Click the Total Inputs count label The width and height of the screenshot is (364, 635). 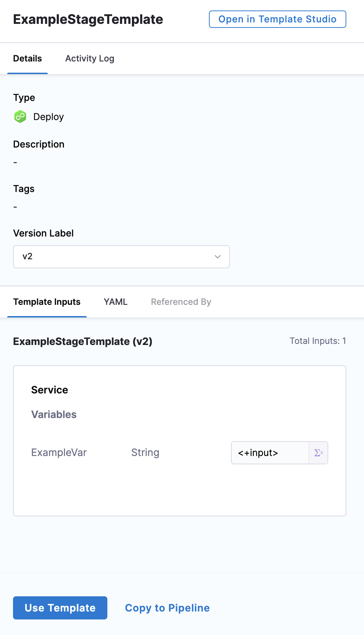[x=318, y=341]
